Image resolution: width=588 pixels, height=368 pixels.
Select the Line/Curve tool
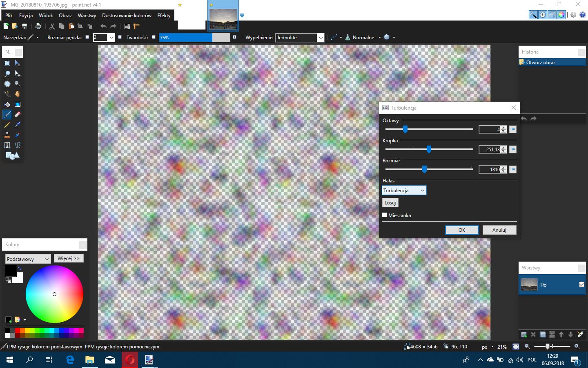[x=18, y=145]
